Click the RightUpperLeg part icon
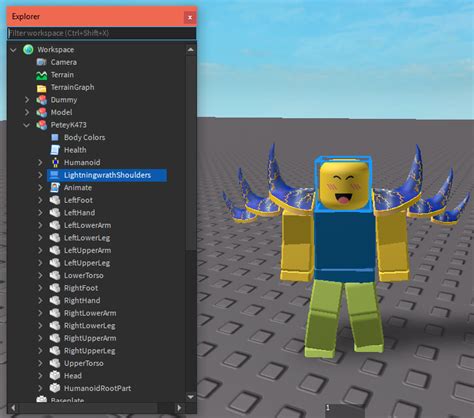Viewport: 474px width, 418px height. pyautogui.click(x=55, y=351)
